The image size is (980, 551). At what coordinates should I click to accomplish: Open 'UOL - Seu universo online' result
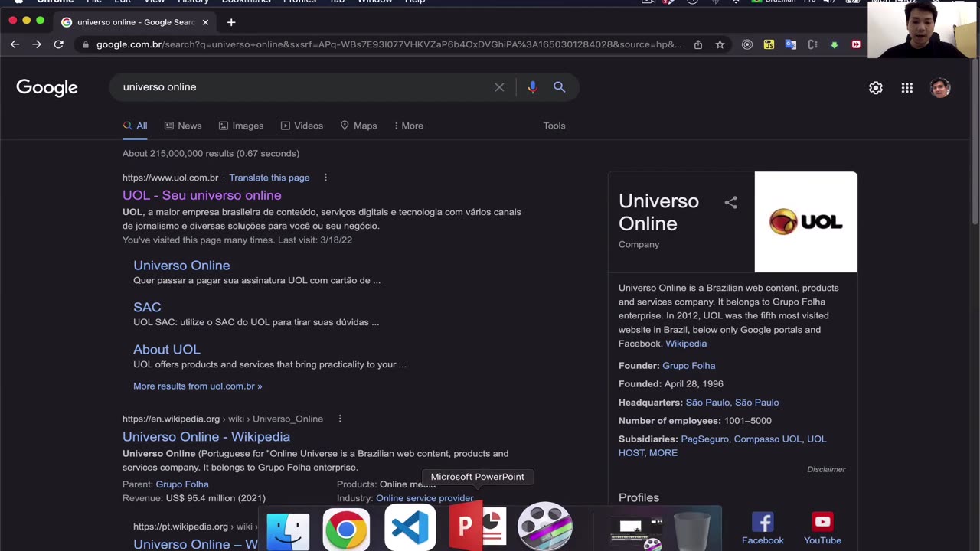pos(202,195)
